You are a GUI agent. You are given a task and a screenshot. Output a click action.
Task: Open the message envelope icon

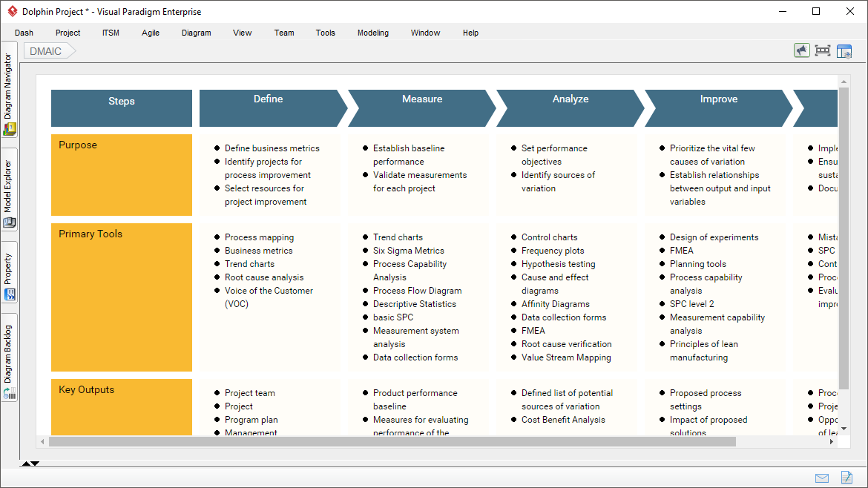coord(822,478)
